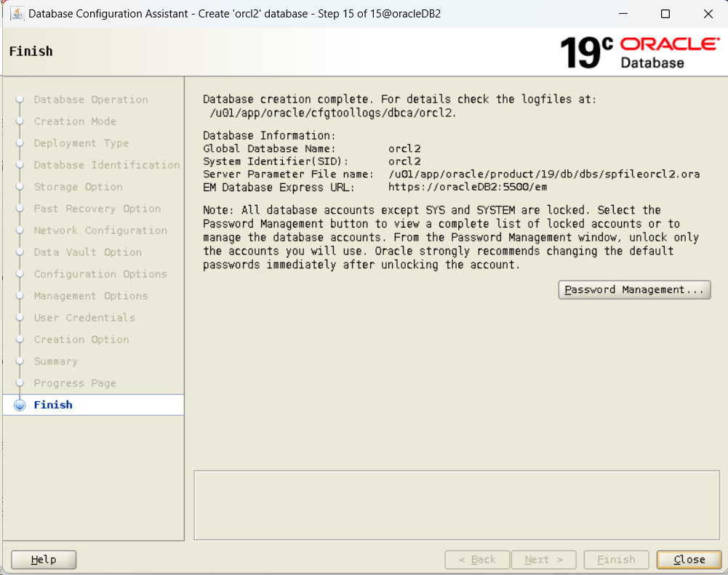Click the Java application icon in title bar

(x=17, y=14)
